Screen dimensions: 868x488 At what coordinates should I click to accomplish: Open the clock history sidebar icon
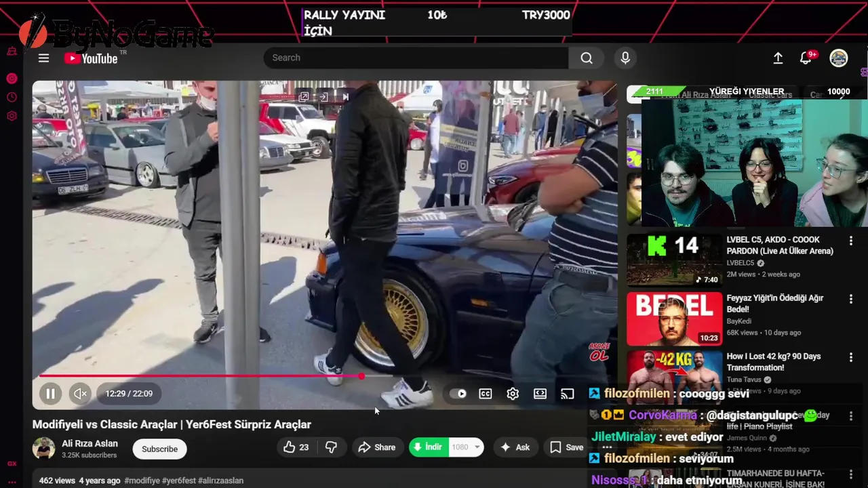point(12,98)
